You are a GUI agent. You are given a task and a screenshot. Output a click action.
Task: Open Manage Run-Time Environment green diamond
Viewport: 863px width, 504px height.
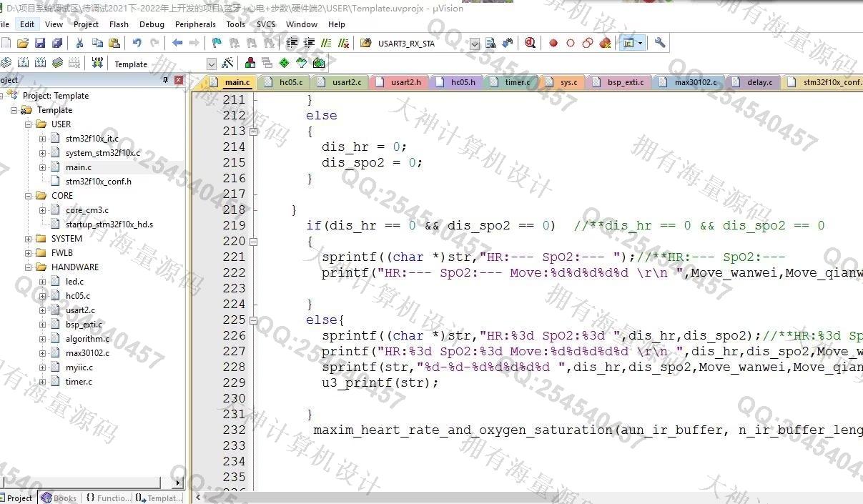click(x=285, y=63)
